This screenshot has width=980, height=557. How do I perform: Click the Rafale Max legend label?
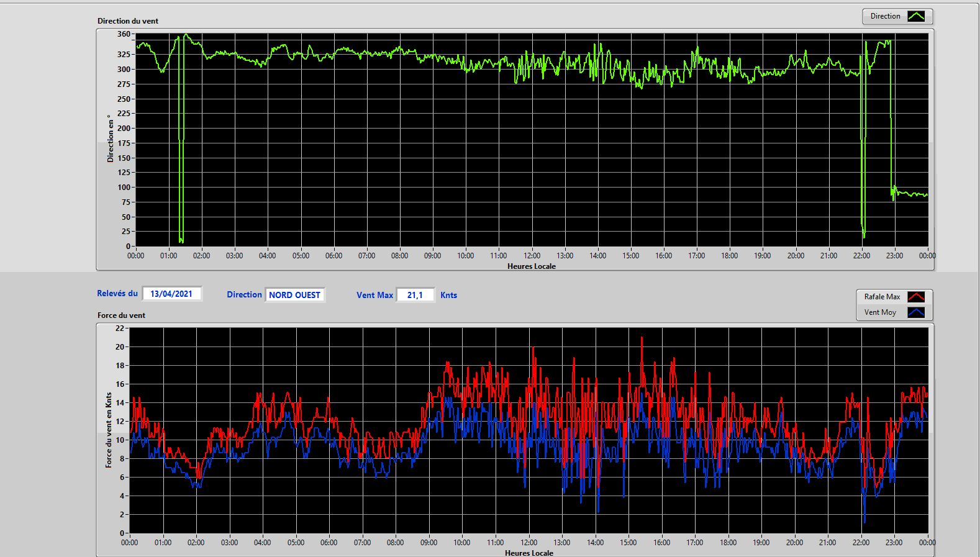click(x=882, y=297)
